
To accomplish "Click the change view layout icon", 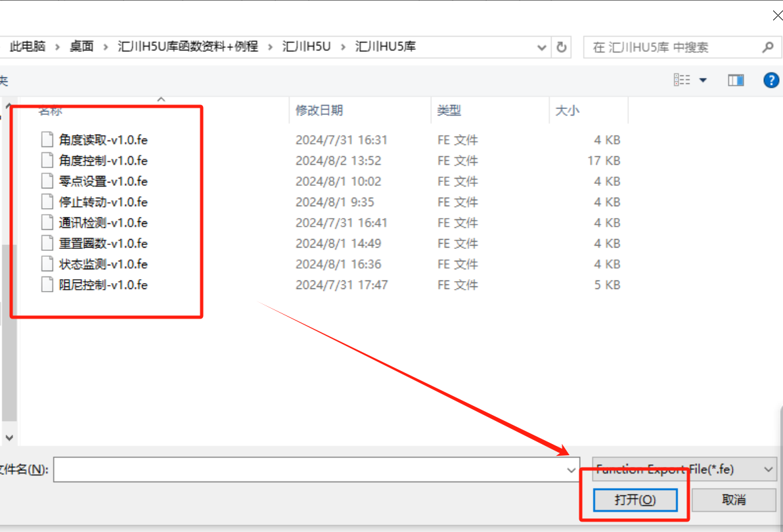I will (682, 80).
